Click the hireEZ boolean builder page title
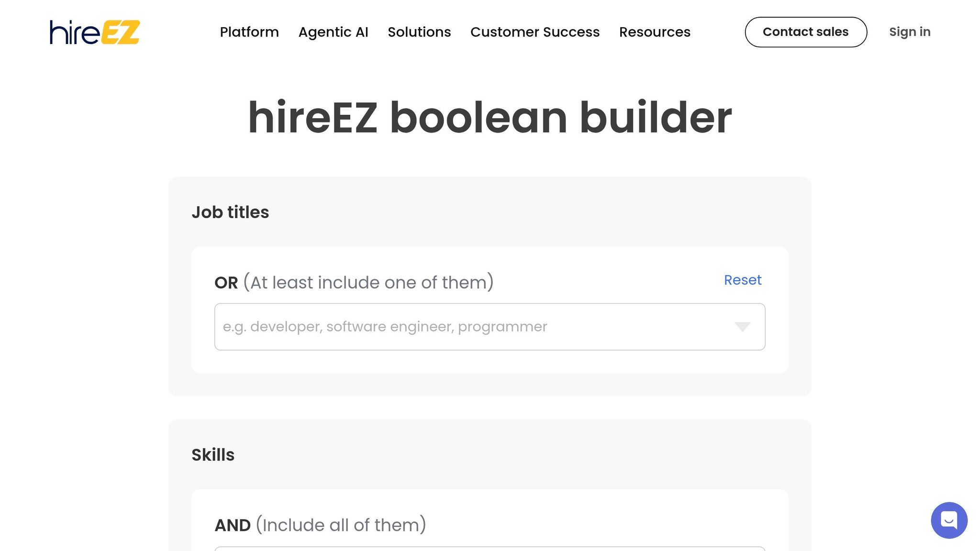Screen dimensions: 980x551 pyautogui.click(x=490, y=116)
